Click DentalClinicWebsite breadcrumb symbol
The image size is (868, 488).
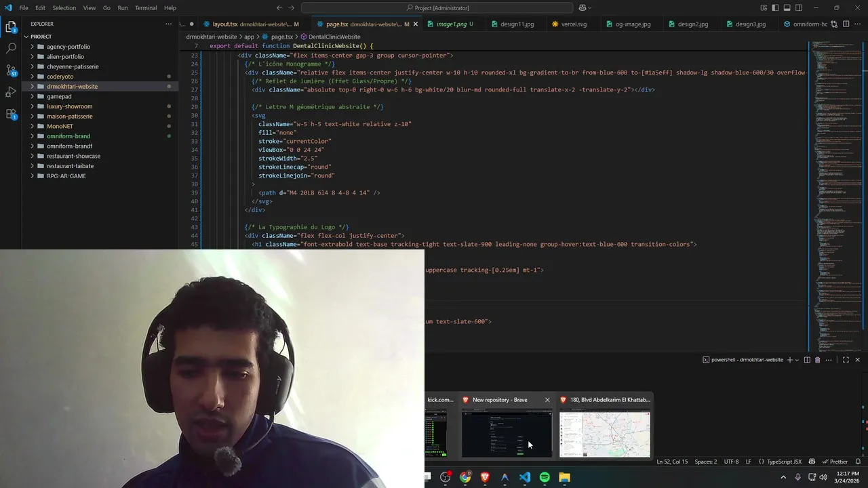point(330,37)
